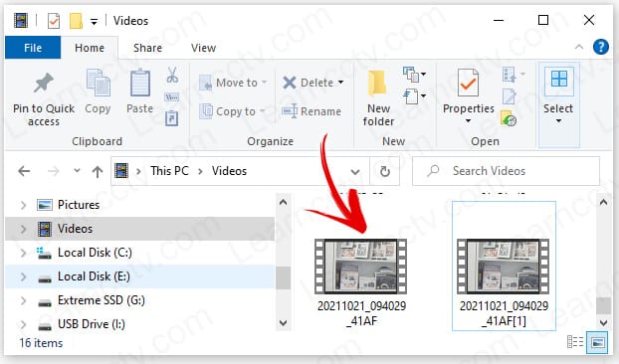The height and width of the screenshot is (364, 619).
Task: Open the Recent locations dropdown
Action: click(77, 171)
